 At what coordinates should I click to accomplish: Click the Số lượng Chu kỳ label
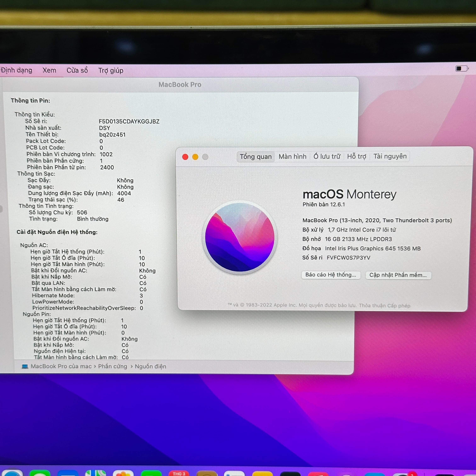51,212
